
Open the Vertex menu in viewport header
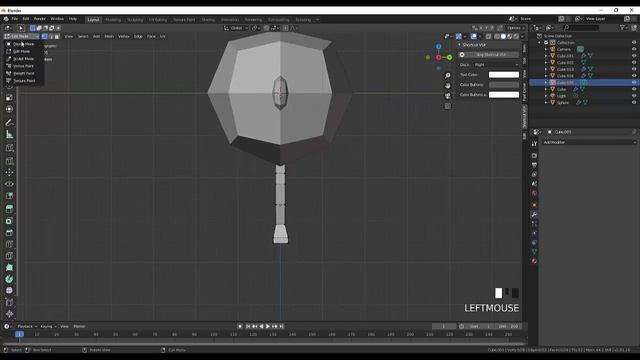pyautogui.click(x=124, y=36)
